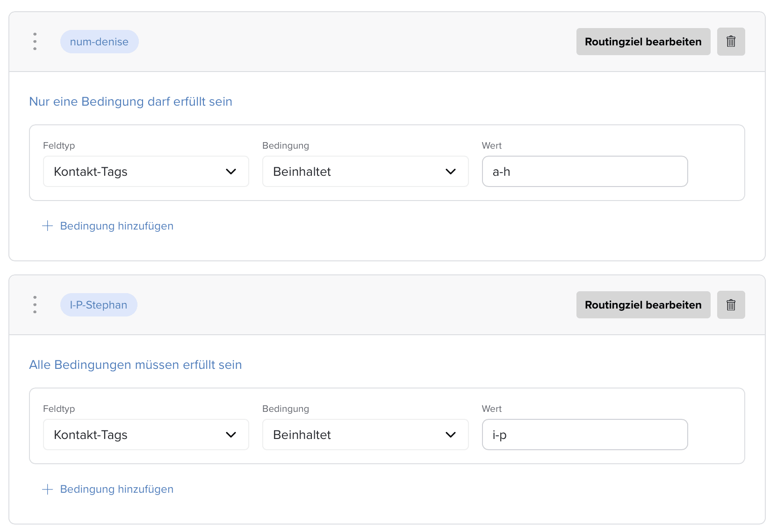Delete the I-P-Stephan routing rule via trash icon
Screen dimensions: 777x532
[731, 305]
